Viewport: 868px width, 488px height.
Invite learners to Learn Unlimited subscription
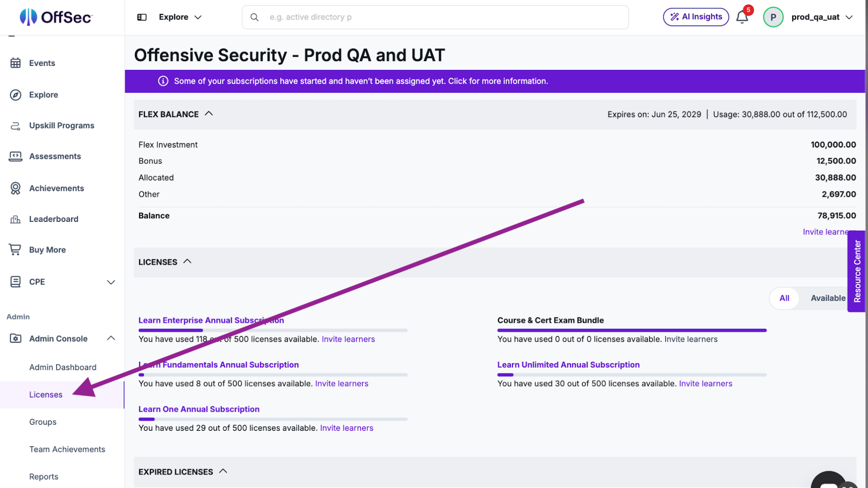(x=706, y=384)
